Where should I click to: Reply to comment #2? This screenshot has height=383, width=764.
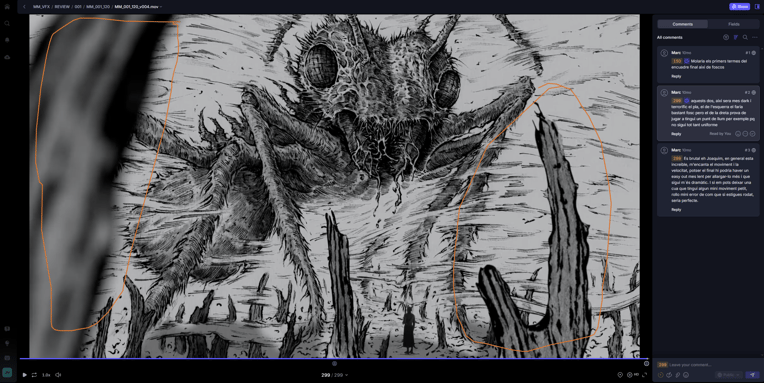tap(676, 134)
